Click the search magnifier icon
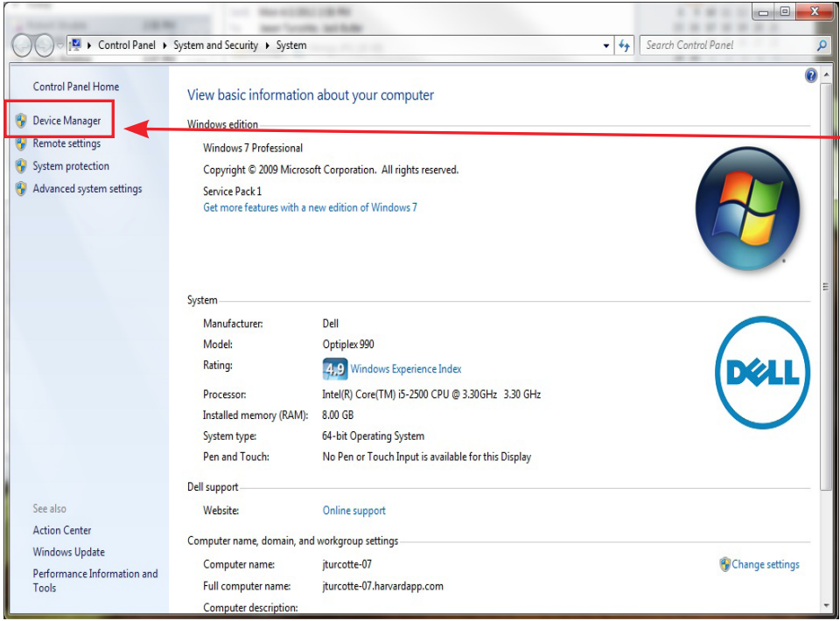 tap(822, 45)
